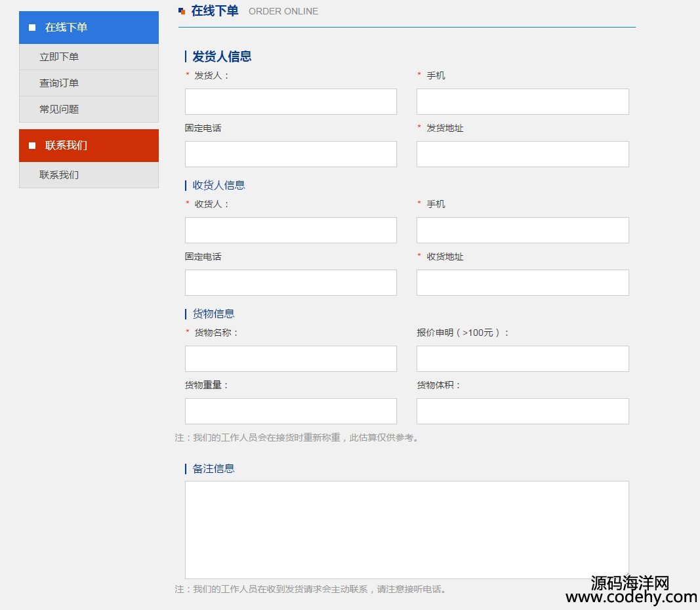This screenshot has height=610, width=700.
Task: Click the 联系我们 sub-item link
Action: (x=59, y=175)
